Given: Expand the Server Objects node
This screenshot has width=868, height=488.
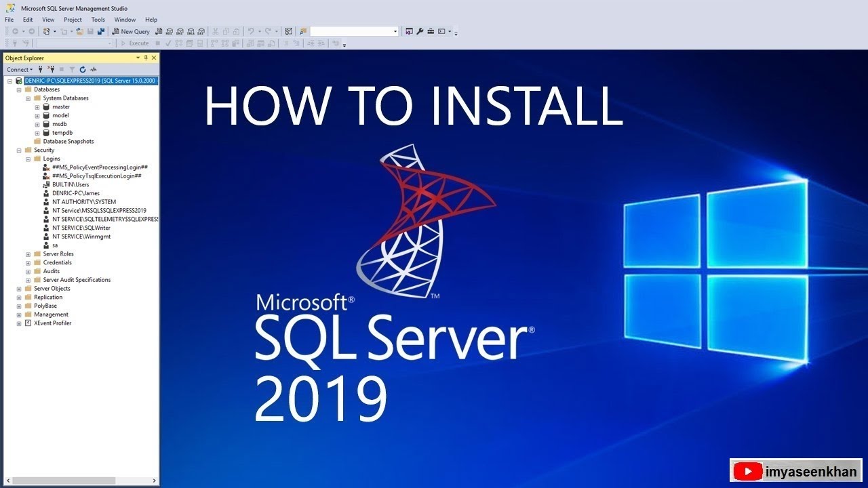Looking at the screenshot, I should click(x=19, y=289).
